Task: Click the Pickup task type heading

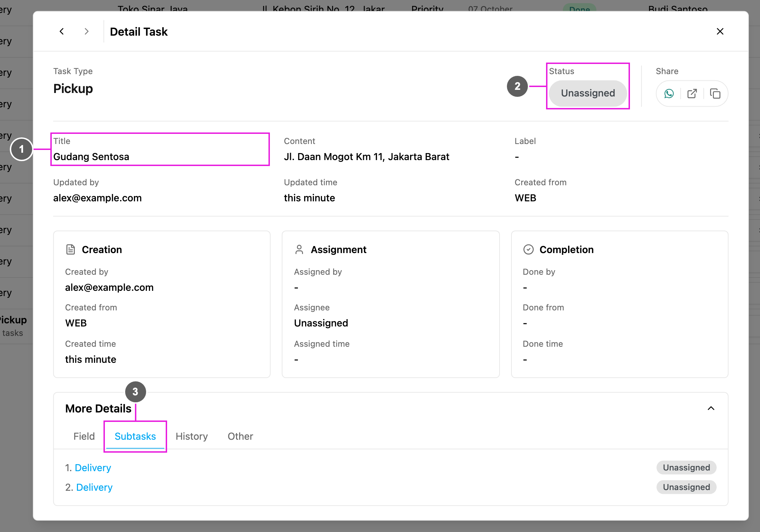Action: pyautogui.click(x=73, y=89)
